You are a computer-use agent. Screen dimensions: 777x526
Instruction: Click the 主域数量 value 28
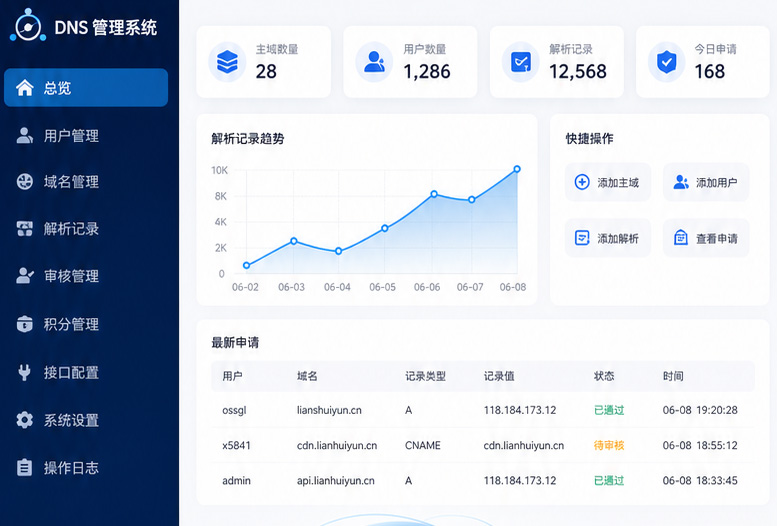click(x=266, y=71)
